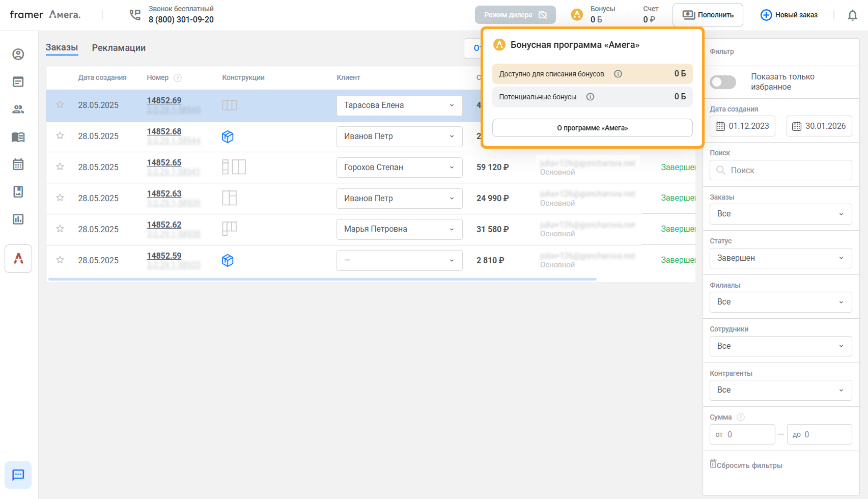Switch to the Рекламации tab
The width and height of the screenshot is (868, 499).
tap(119, 48)
